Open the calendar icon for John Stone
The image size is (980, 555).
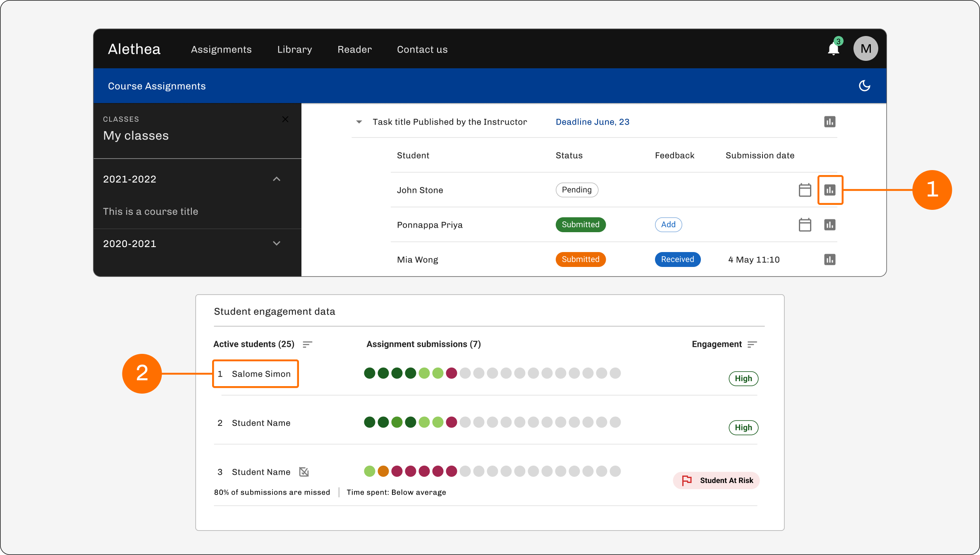pos(805,190)
